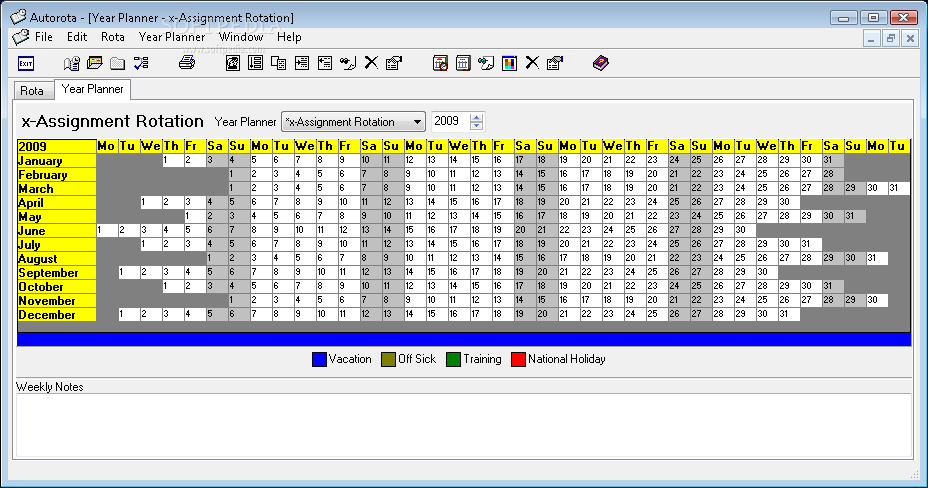The width and height of the screenshot is (928, 488).
Task: Click the plain grey folder toolbar icon
Action: [118, 63]
